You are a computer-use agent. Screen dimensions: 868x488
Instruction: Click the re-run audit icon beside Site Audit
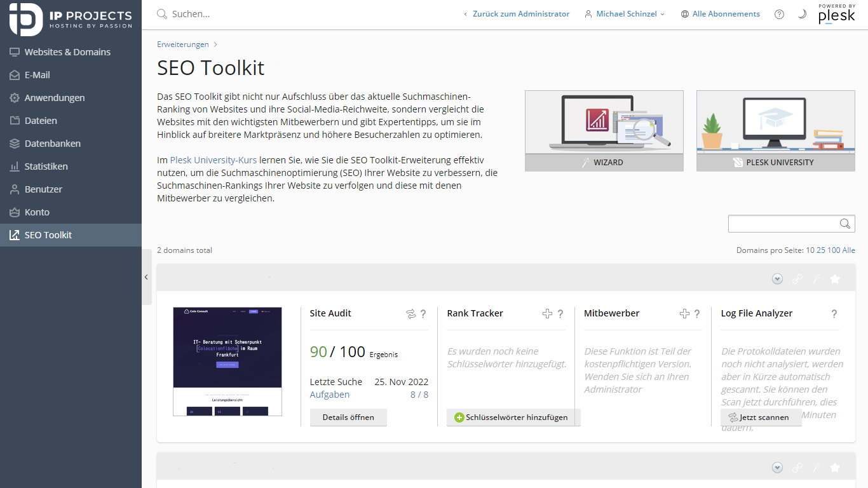410,313
